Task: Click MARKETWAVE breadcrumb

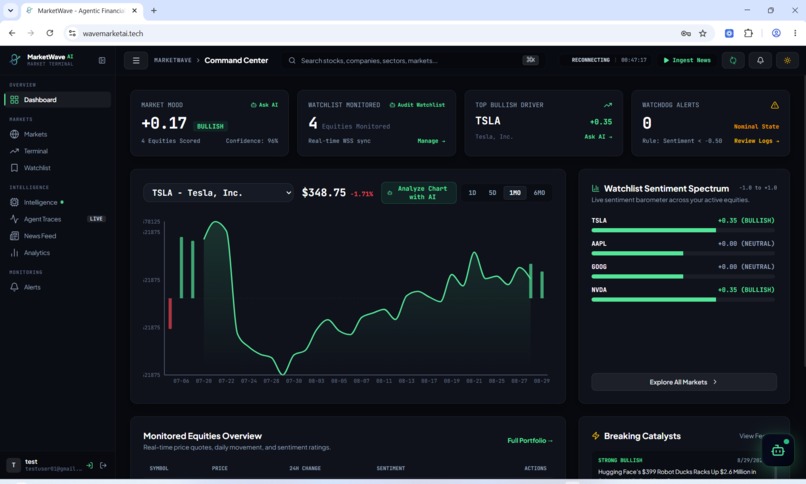Action: (173, 60)
